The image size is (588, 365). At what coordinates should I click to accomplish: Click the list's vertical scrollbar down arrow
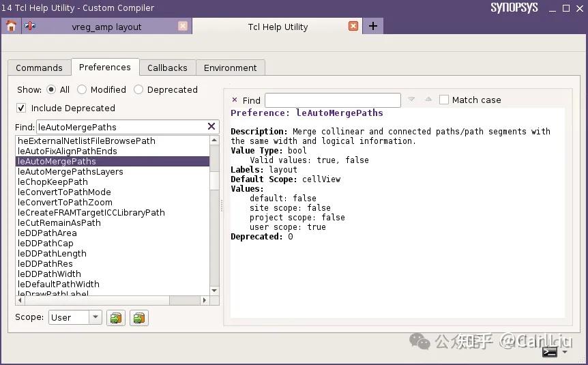pos(214,291)
